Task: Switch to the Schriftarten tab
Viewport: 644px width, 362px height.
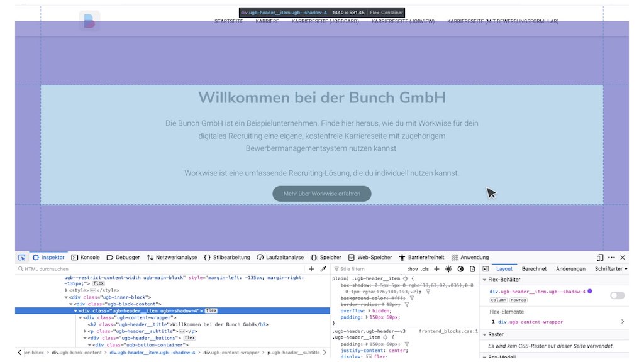Action: pyautogui.click(x=608, y=269)
